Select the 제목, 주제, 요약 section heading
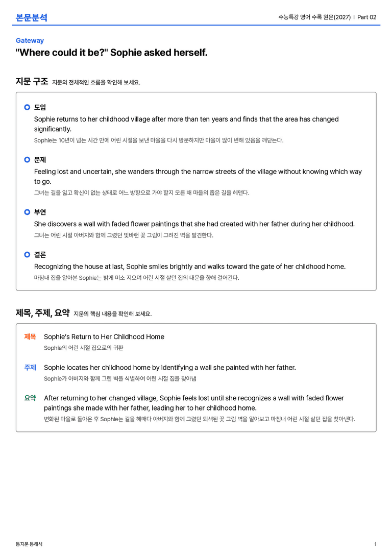 coord(42,312)
